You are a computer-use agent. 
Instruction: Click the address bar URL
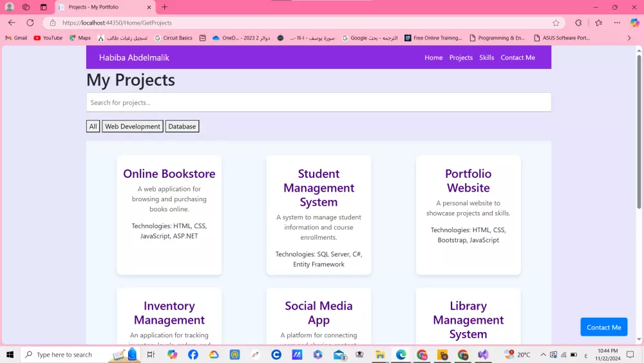click(117, 23)
